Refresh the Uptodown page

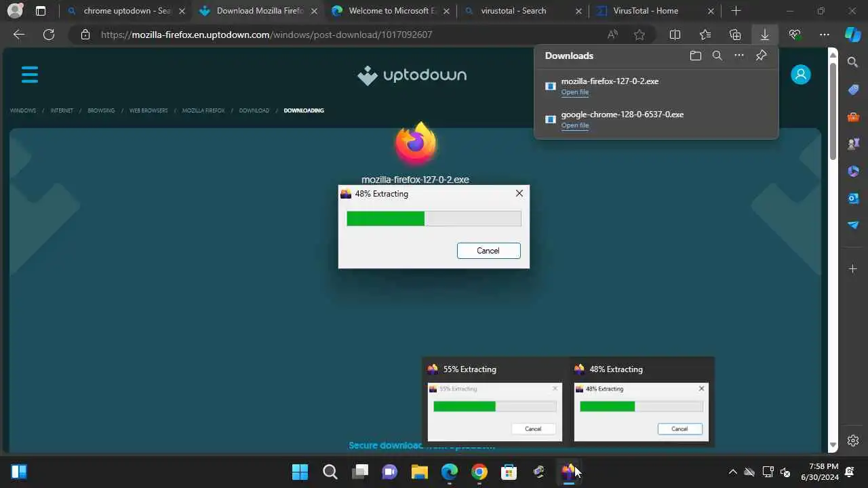pyautogui.click(x=49, y=35)
